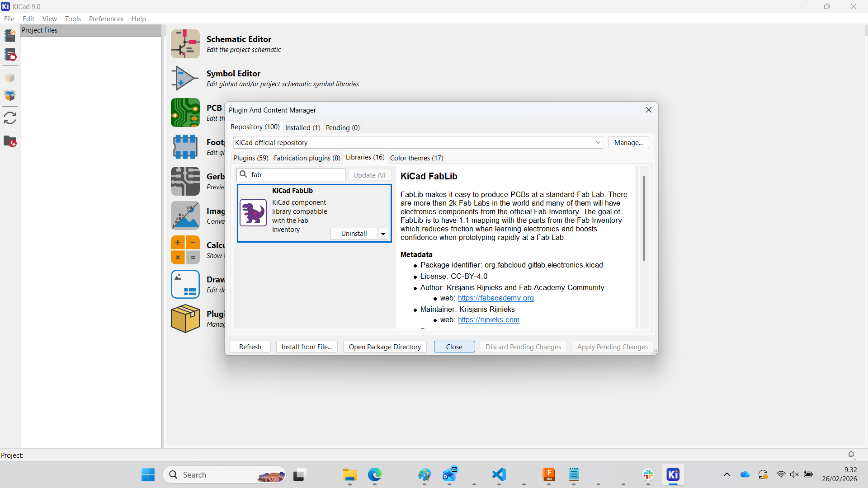
Task: Open the Calculator Tools
Action: click(185, 250)
